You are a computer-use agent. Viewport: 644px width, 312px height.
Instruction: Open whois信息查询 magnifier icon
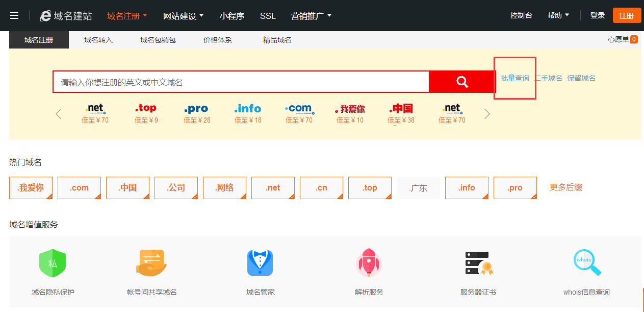tap(586, 262)
